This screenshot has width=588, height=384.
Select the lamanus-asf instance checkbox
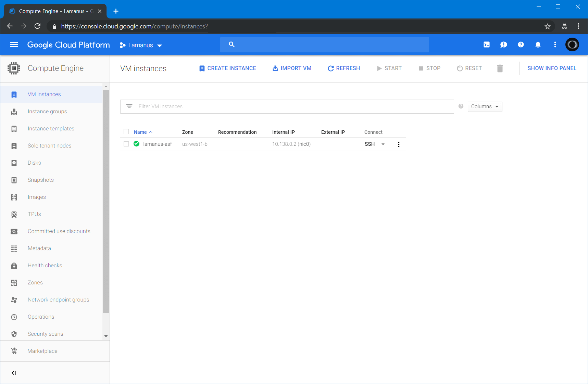click(126, 144)
